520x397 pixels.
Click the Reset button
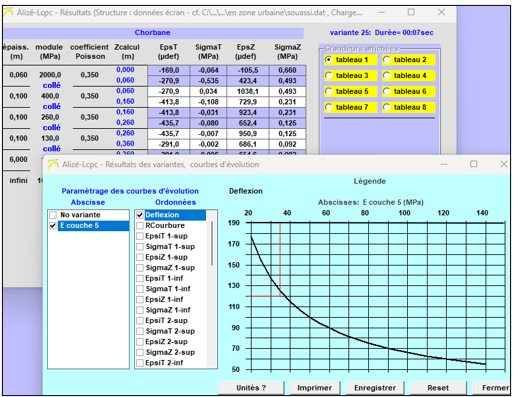[438, 388]
